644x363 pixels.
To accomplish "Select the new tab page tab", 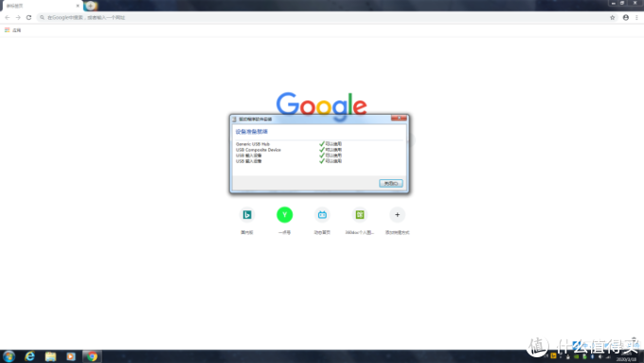I will click(42, 6).
